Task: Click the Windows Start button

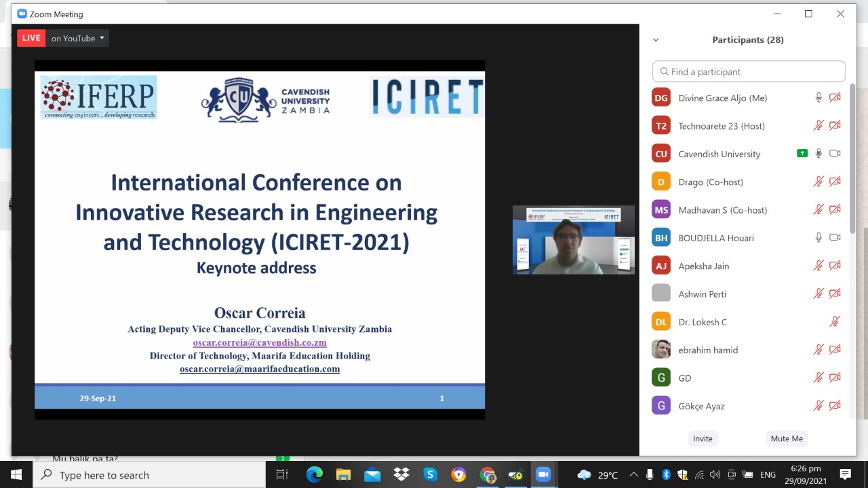Action: (x=16, y=474)
